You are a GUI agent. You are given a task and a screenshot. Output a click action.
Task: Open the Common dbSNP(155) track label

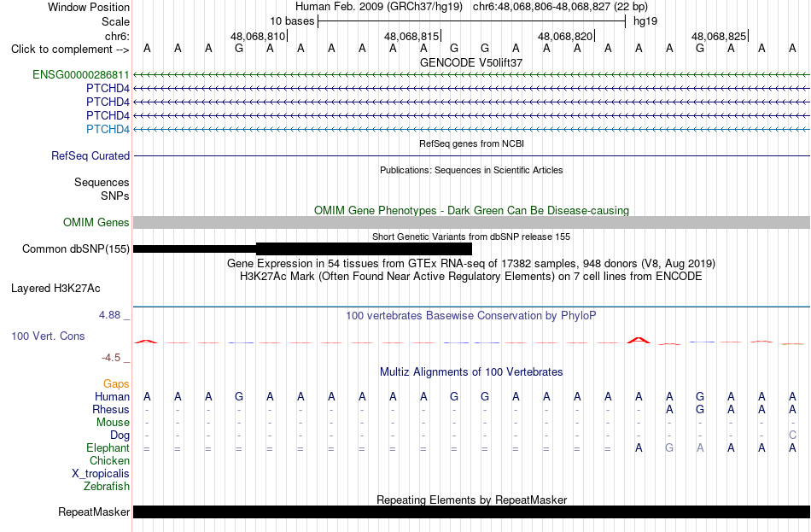click(x=76, y=249)
